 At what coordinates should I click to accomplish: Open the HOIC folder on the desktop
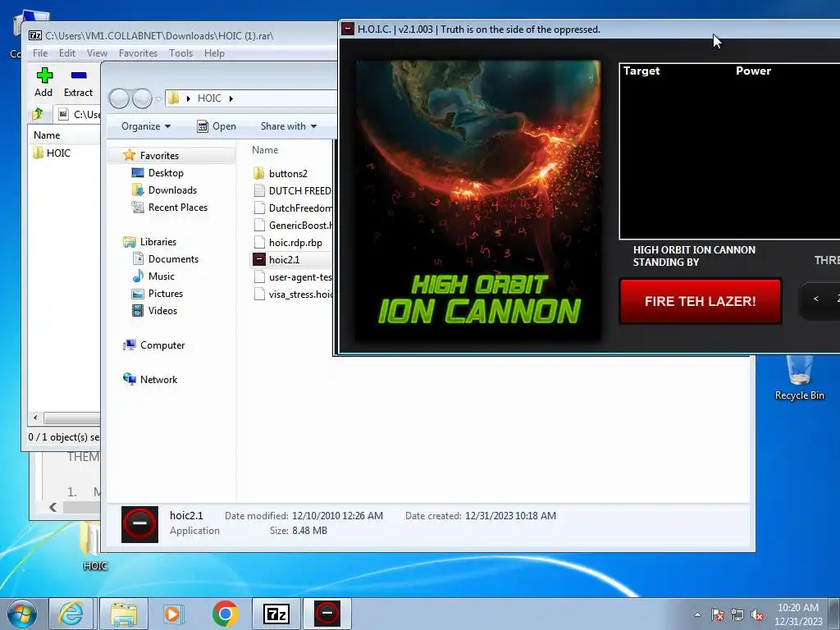coord(94,546)
